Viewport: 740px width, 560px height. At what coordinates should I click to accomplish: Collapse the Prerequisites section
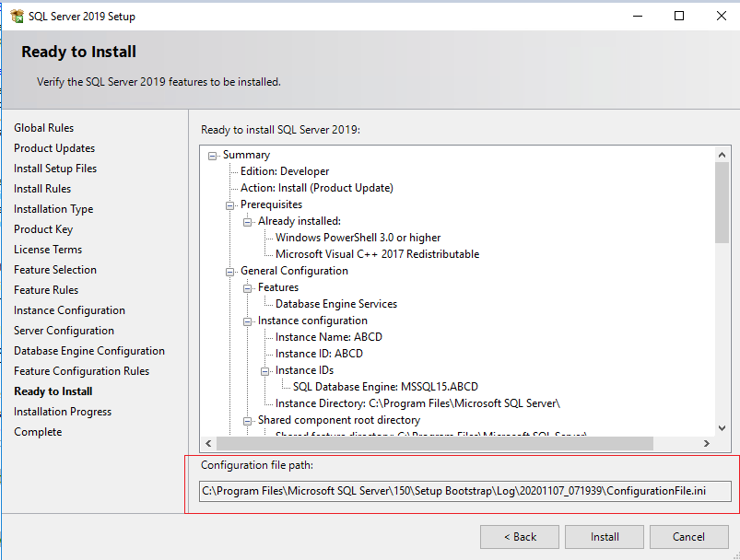[x=229, y=204]
